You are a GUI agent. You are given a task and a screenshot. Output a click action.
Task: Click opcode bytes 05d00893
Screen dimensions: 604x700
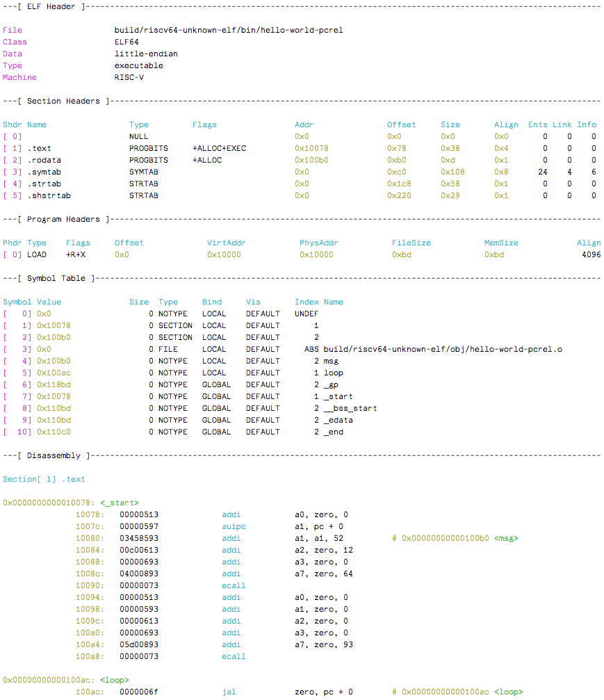click(x=139, y=644)
